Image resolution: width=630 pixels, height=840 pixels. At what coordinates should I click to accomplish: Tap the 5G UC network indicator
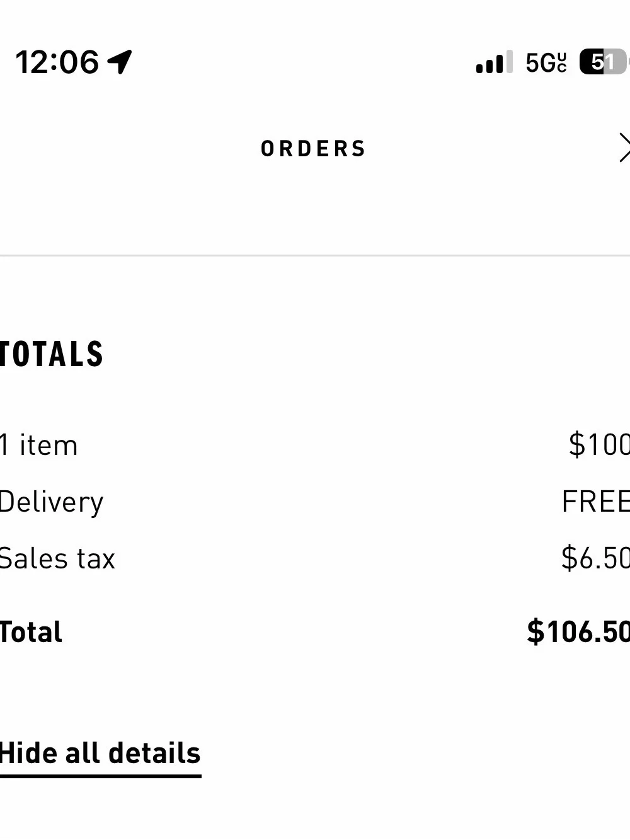coord(546,62)
